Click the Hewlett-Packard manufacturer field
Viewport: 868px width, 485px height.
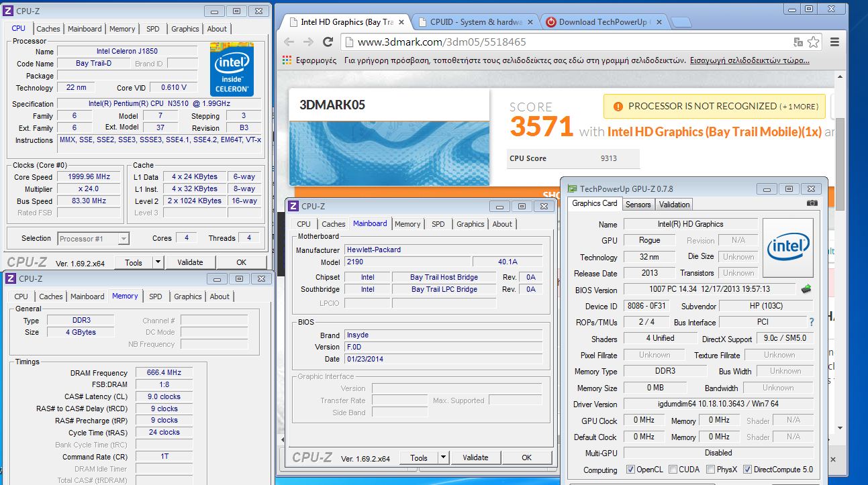click(x=443, y=250)
